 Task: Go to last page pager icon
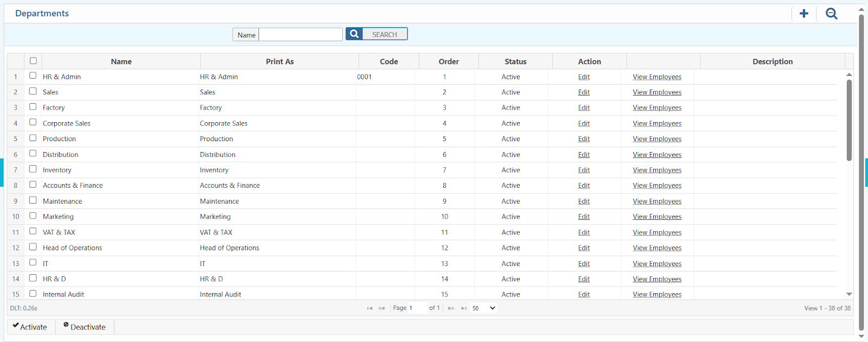click(463, 308)
